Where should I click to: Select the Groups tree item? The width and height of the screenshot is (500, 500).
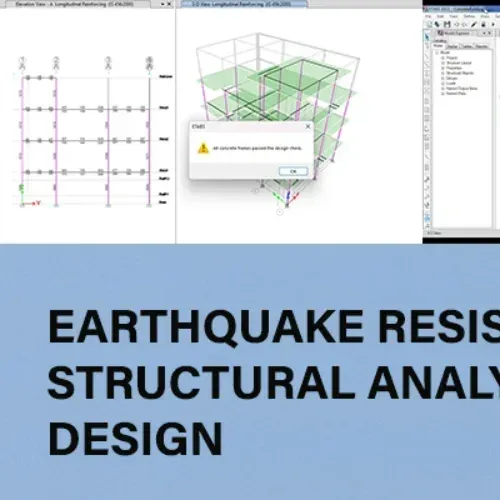click(x=452, y=78)
